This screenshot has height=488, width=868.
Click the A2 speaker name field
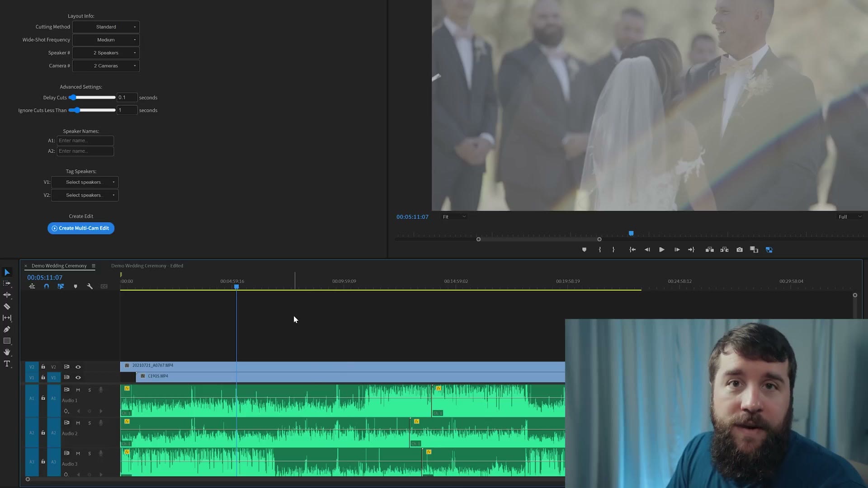tap(85, 151)
